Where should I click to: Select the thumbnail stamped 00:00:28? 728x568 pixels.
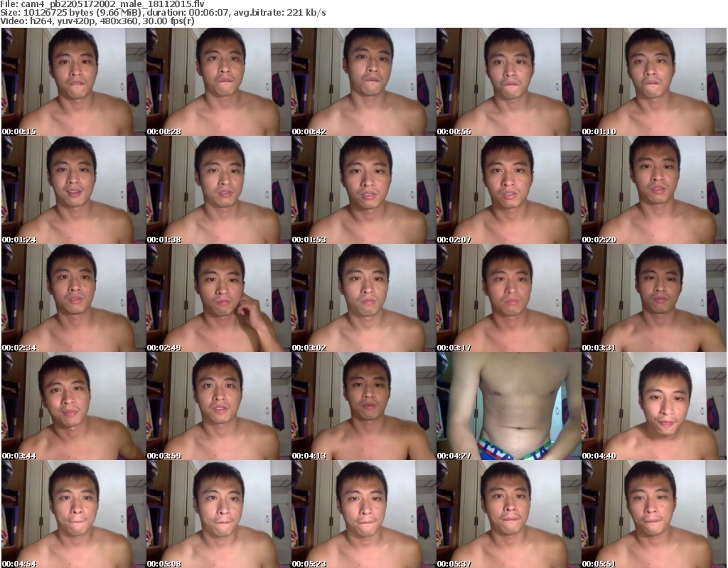pyautogui.click(x=219, y=81)
